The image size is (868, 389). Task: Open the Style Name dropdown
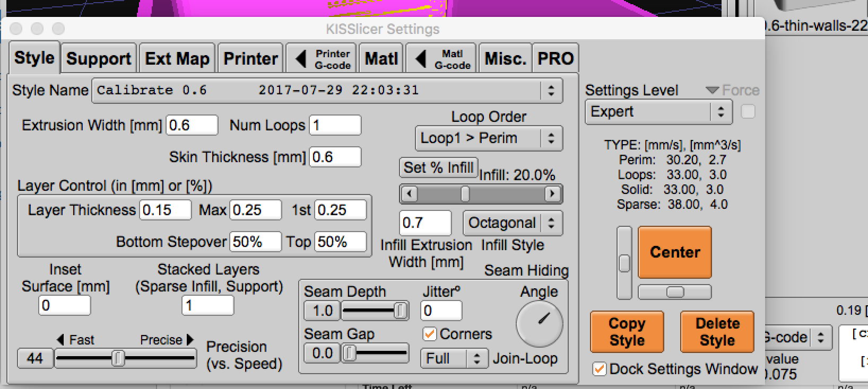point(327,91)
